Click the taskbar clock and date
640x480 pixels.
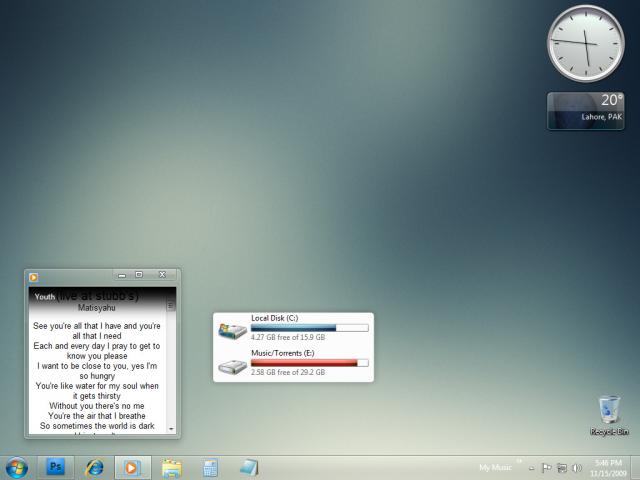(608, 468)
